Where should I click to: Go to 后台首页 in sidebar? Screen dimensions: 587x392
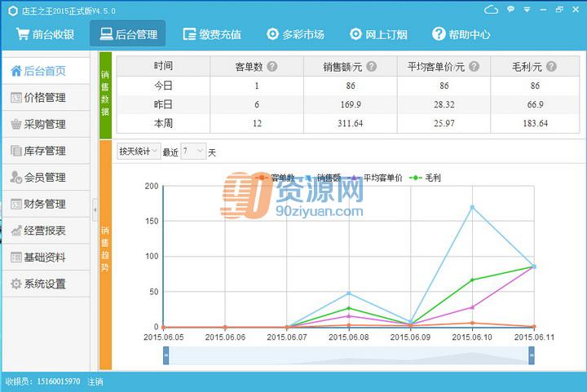(46, 71)
